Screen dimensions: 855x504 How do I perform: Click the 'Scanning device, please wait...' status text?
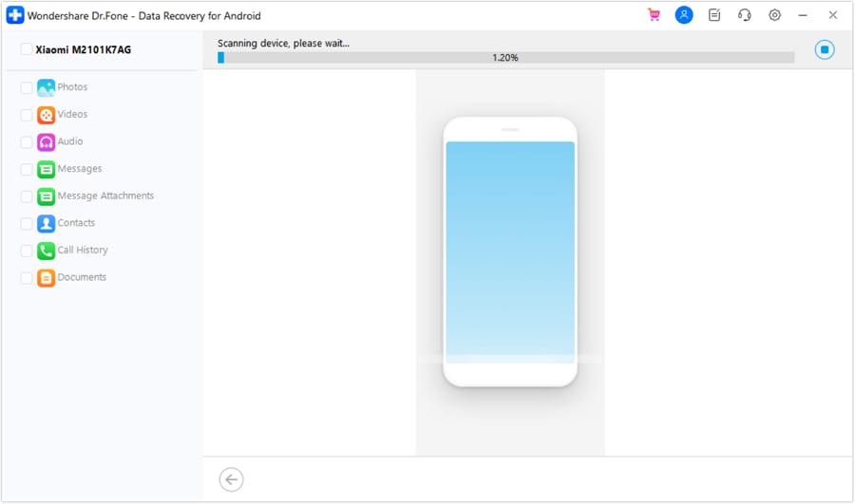[283, 43]
